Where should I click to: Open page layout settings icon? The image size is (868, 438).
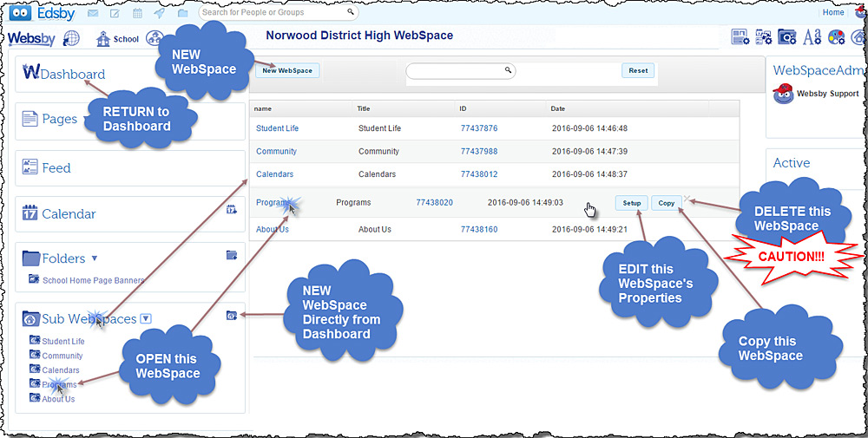point(740,37)
